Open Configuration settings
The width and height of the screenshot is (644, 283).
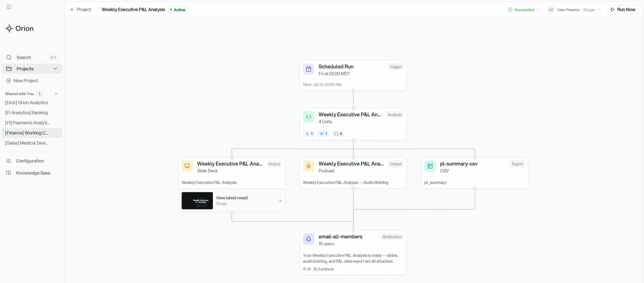(30, 161)
